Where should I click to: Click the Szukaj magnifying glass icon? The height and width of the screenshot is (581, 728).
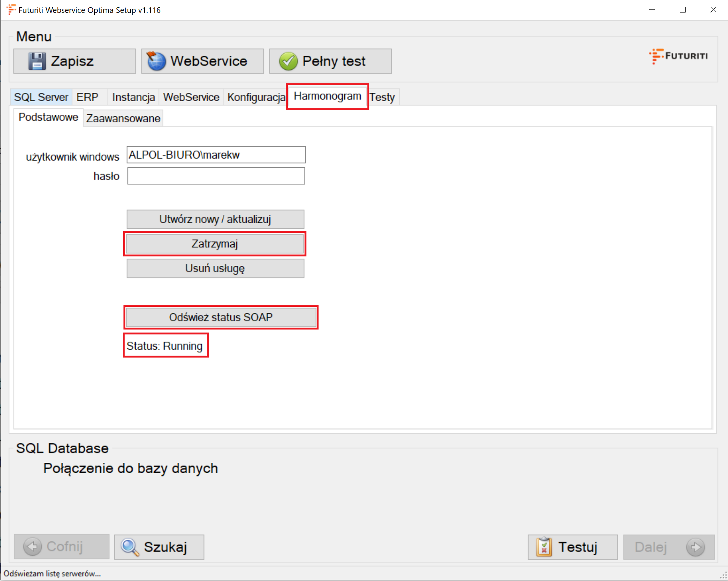click(130, 547)
